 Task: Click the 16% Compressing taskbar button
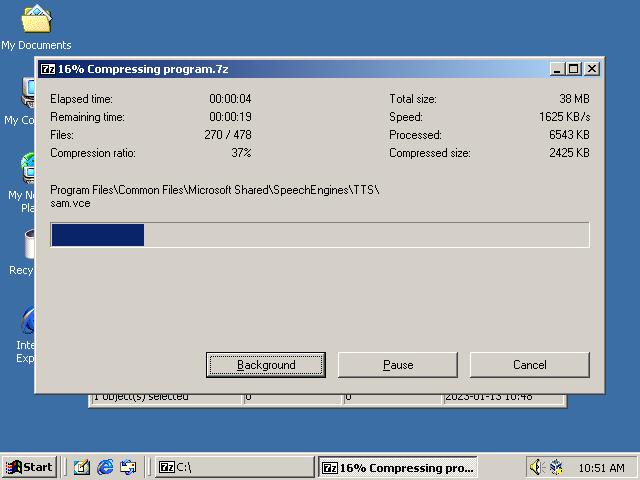coord(397,467)
